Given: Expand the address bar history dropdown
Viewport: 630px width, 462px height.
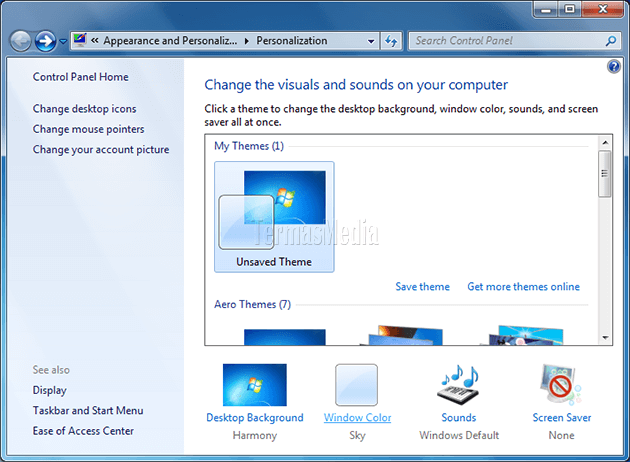Looking at the screenshot, I should (x=371, y=41).
